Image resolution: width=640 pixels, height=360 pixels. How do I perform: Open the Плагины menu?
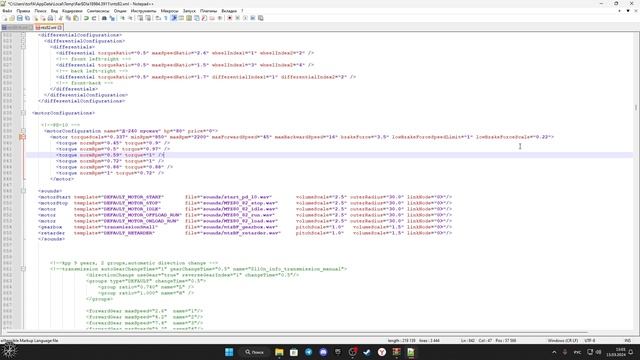pos(209,11)
